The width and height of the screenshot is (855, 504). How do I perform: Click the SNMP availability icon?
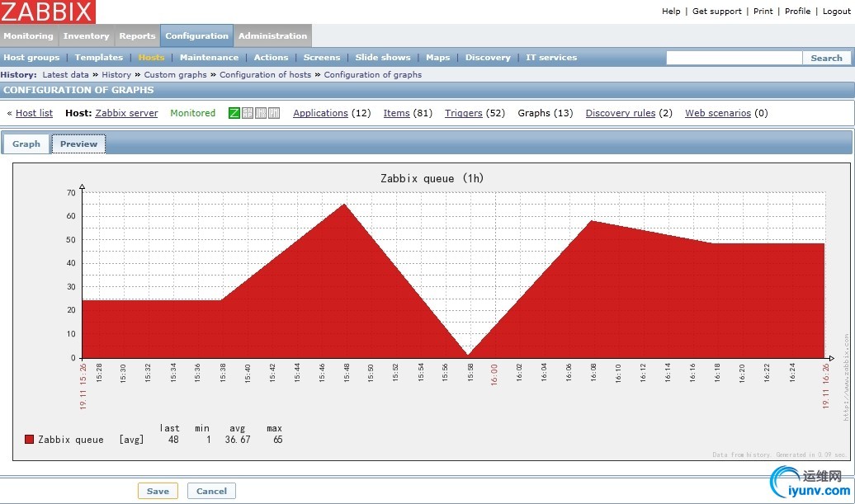click(248, 113)
